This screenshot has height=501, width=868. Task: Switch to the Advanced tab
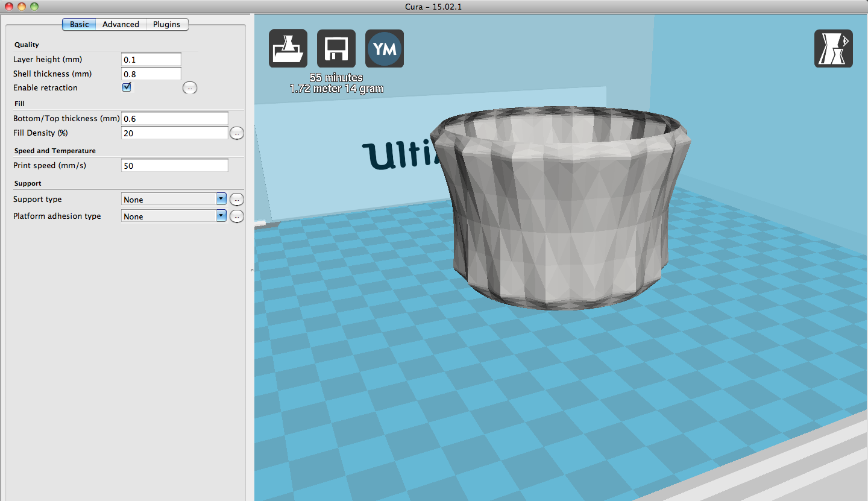[x=121, y=25]
